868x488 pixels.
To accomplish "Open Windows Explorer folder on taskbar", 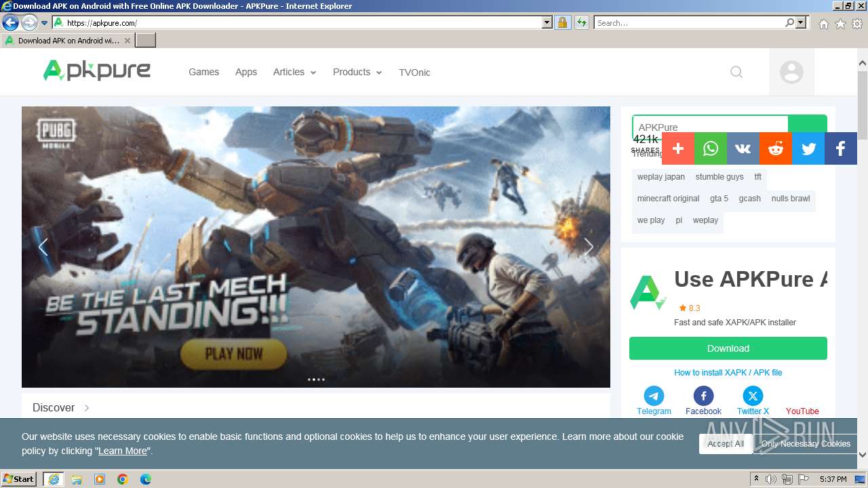I will (77, 479).
